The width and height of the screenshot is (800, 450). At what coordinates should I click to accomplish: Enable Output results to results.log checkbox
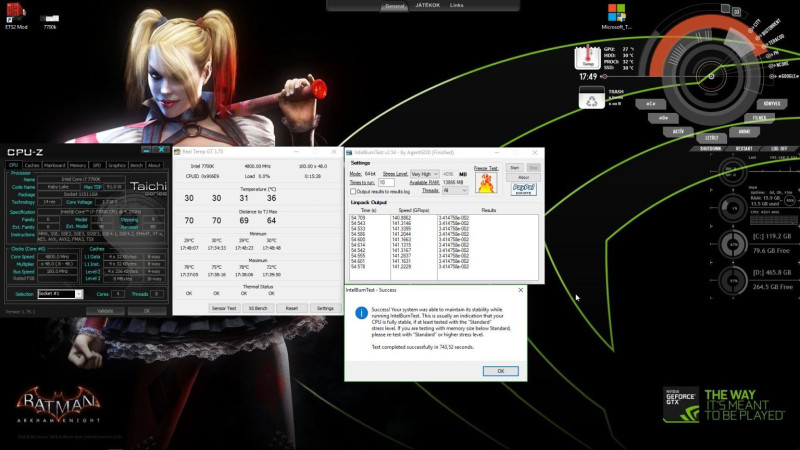click(353, 191)
